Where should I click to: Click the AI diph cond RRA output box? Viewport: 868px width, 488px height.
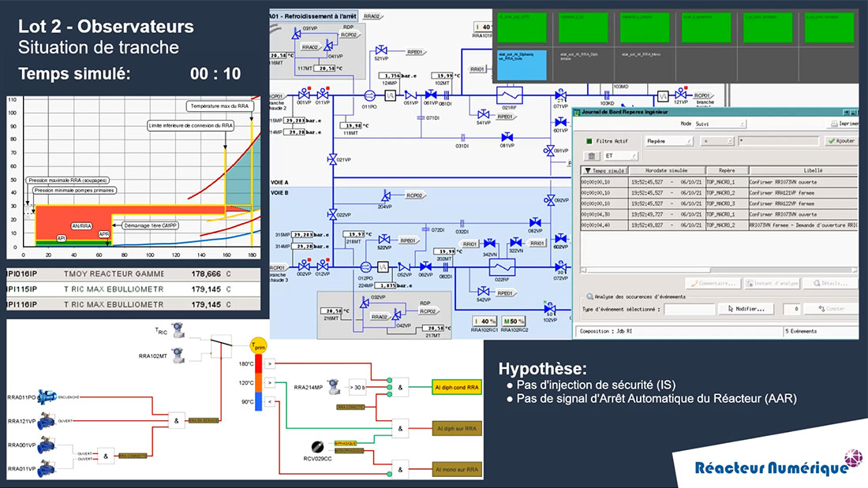click(457, 387)
